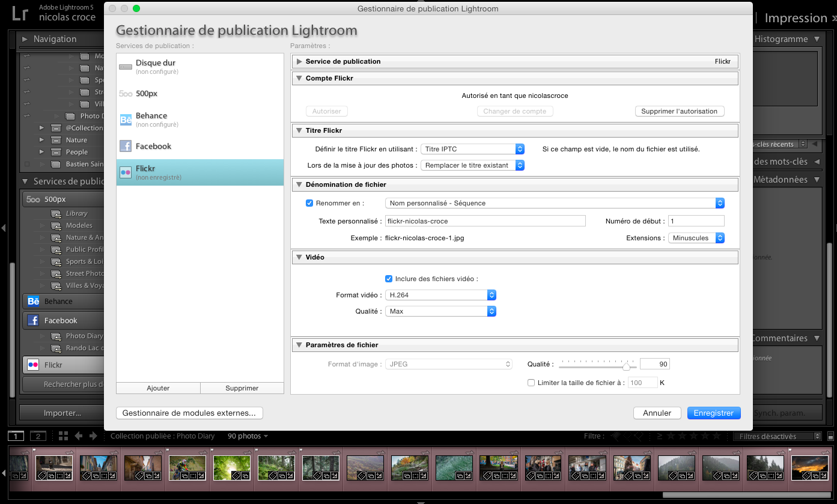Screen dimensions: 837x504
Task: Click the Flickr icon in left panel
Action: tap(33, 365)
